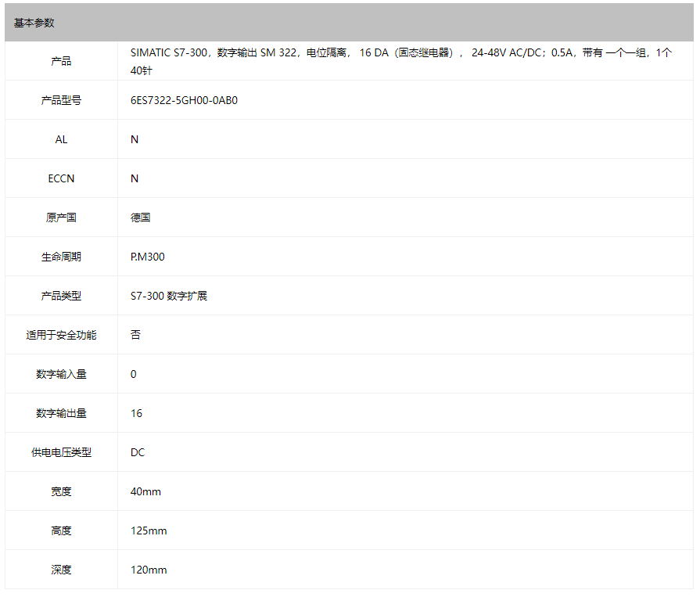The image size is (700, 597).
Task: Select the 宽度 label cell
Action: (x=61, y=491)
